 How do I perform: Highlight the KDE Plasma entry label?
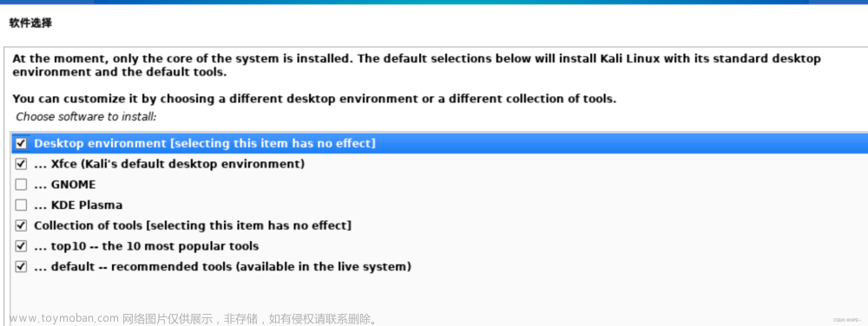(x=78, y=205)
